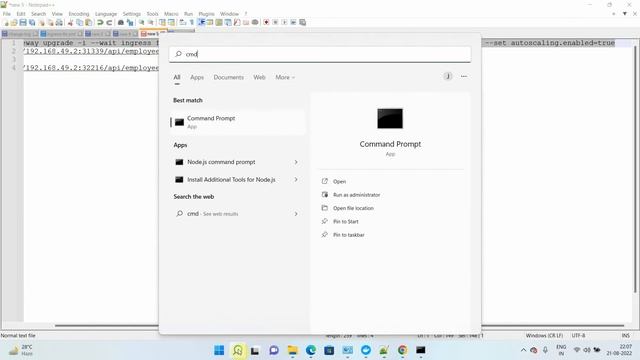Click the large Command Prompt icon thumbnail
The width and height of the screenshot is (640, 360).
click(x=390, y=118)
